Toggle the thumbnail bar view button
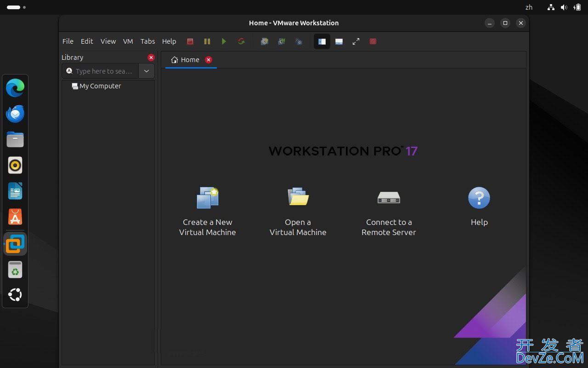588x368 pixels. pos(339,41)
